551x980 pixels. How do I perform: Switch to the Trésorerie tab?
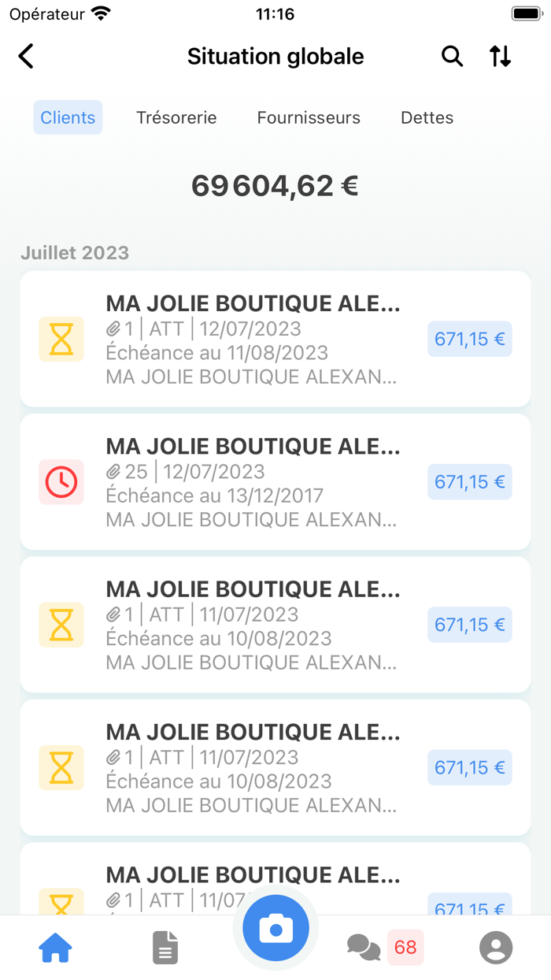click(x=176, y=117)
